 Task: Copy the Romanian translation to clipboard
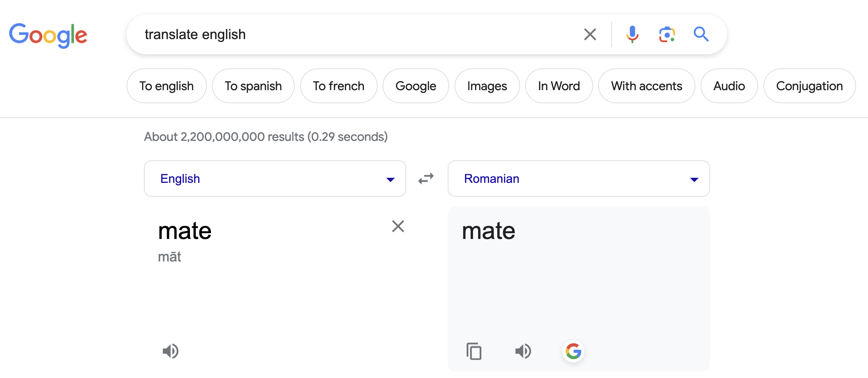[474, 351]
